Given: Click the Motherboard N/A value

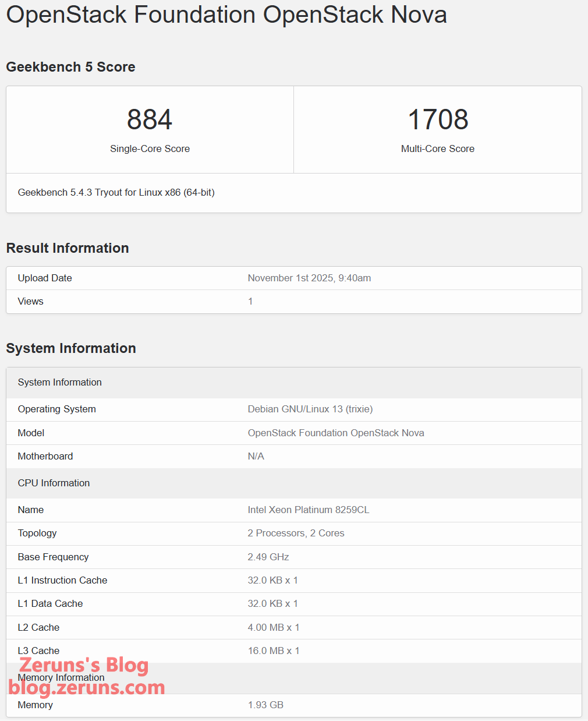Looking at the screenshot, I should click(x=256, y=457).
